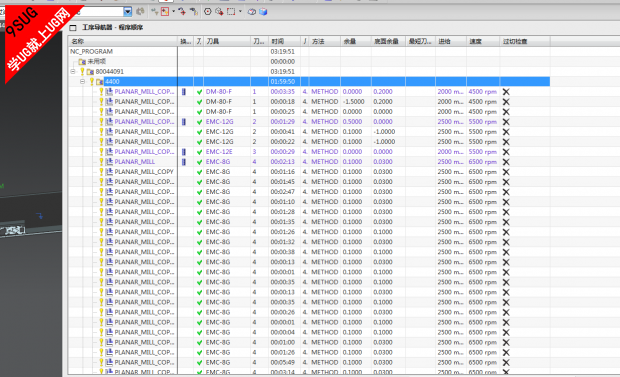This screenshot has width=620, height=377.
Task: Click the red-framed selection icon in toolbar
Action: tap(165, 12)
